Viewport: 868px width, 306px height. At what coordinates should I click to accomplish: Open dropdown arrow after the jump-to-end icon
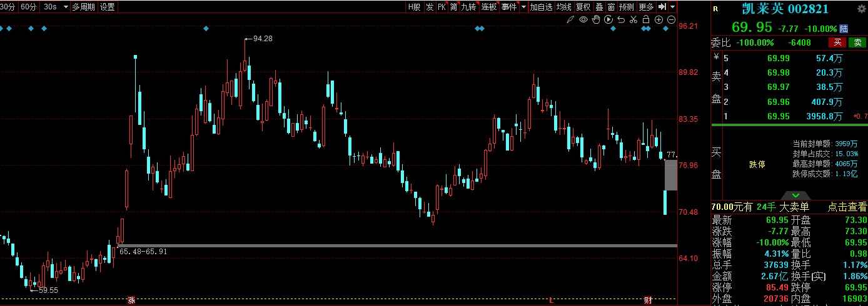click(672, 7)
